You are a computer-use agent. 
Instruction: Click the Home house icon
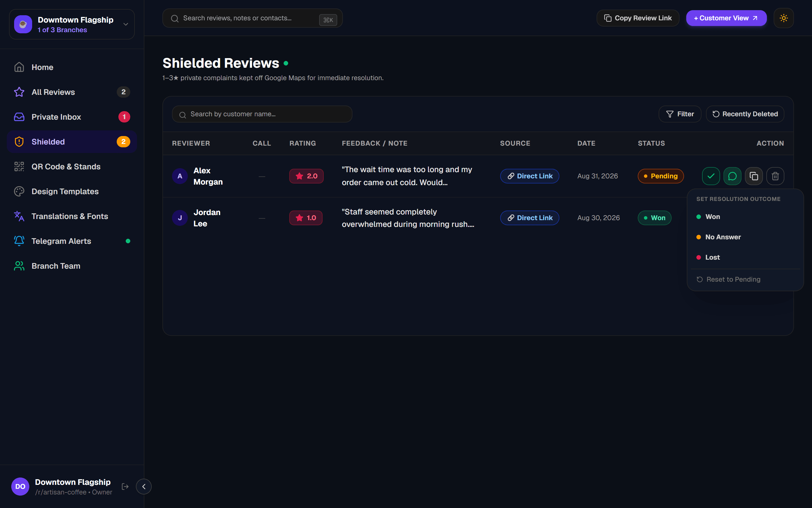(19, 67)
